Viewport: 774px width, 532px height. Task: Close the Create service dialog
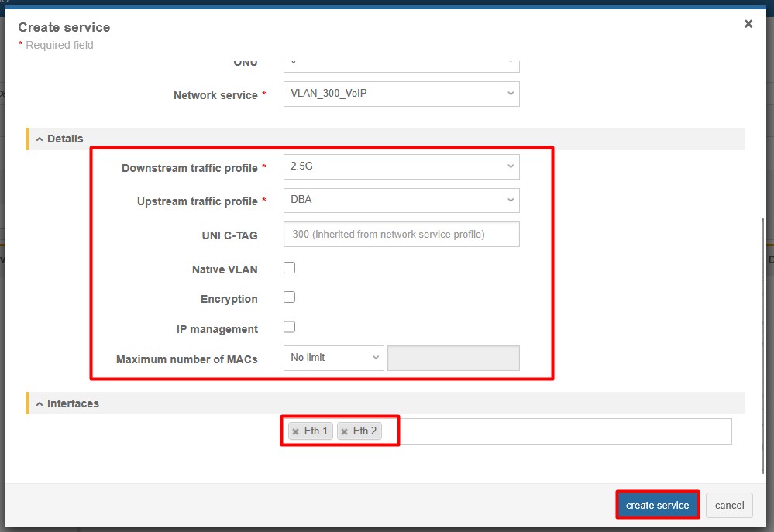click(x=748, y=24)
